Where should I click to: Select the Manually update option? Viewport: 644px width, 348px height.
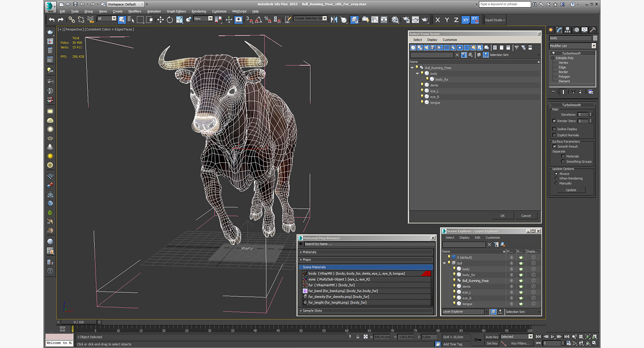coord(556,183)
